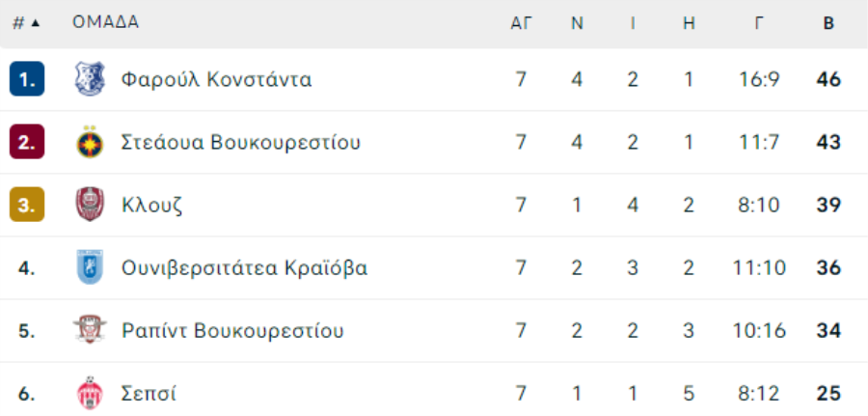Click the Rapid Bucharest club crest
Screen dimensions: 868x416
click(89, 331)
